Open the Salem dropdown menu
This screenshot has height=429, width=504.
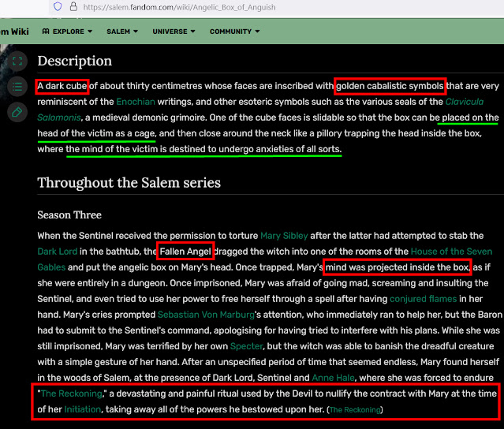(x=122, y=32)
